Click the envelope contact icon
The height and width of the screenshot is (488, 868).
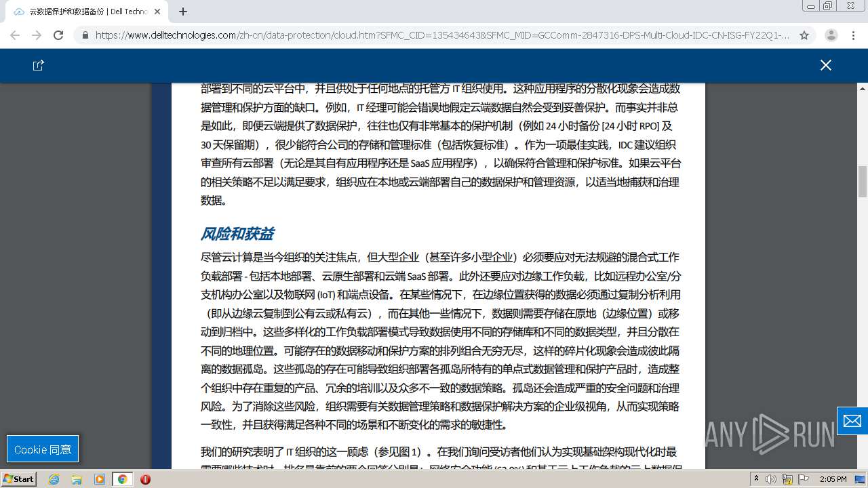point(852,420)
